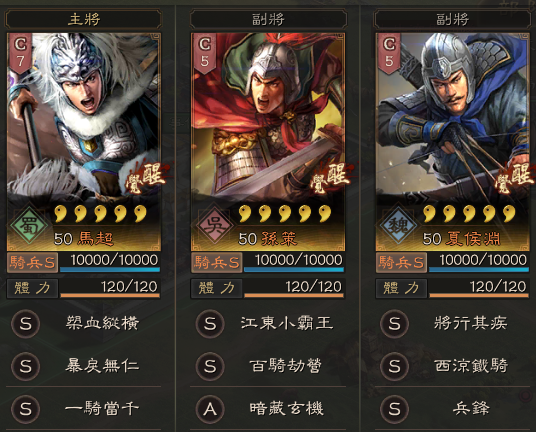Image resolution: width=536 pixels, height=432 pixels.
Task: Click 夏侯淵's orange 體力 stamina bar
Action: click(479, 295)
